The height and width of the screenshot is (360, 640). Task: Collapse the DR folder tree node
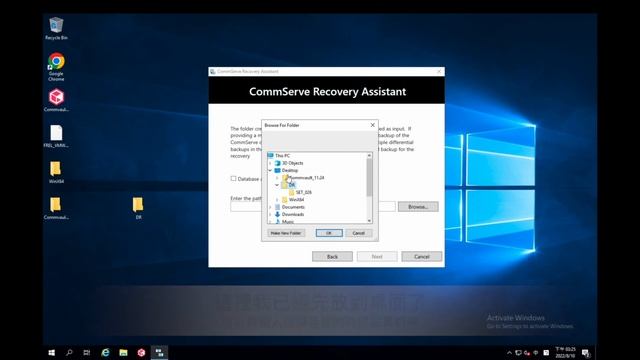[x=277, y=185]
